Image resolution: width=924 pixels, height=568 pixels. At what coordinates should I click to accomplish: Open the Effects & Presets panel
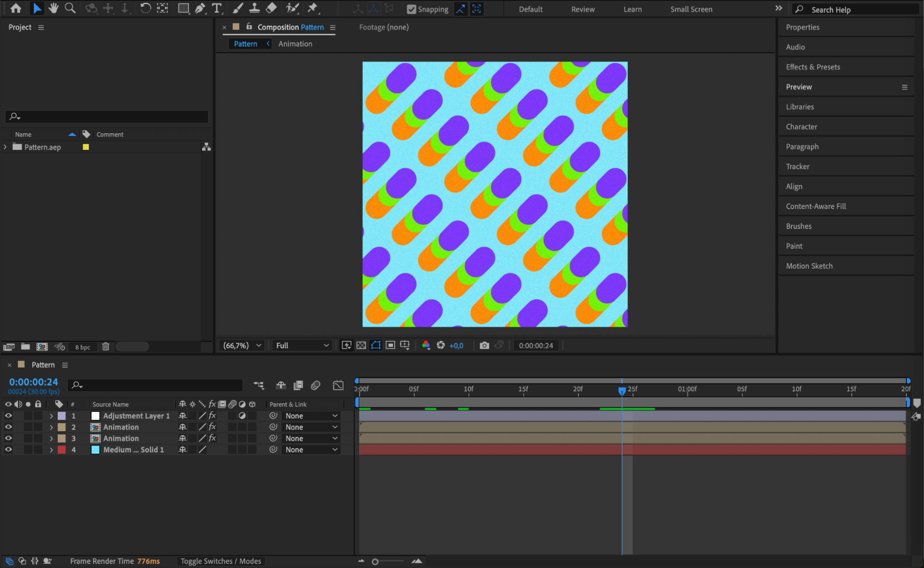813,67
